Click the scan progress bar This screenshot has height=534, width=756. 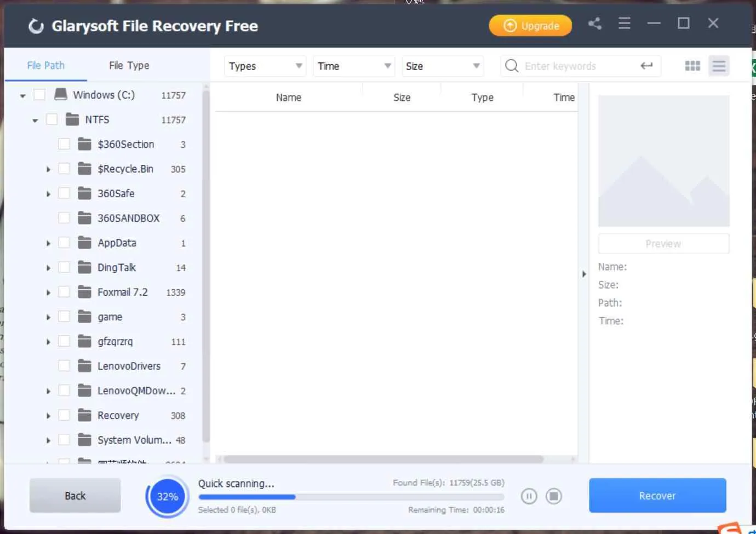pos(351,497)
